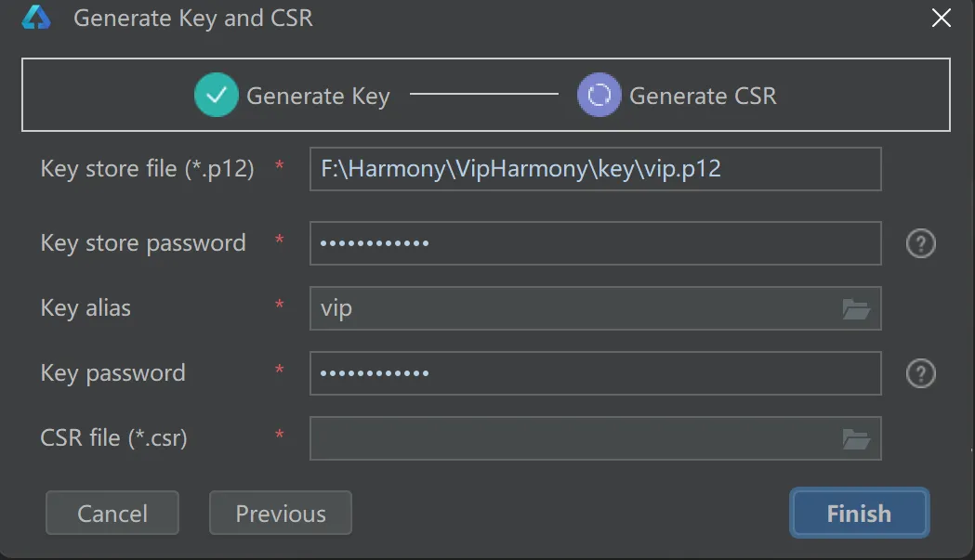
Task: Click the purple Generate CSR step icon
Action: pos(599,95)
